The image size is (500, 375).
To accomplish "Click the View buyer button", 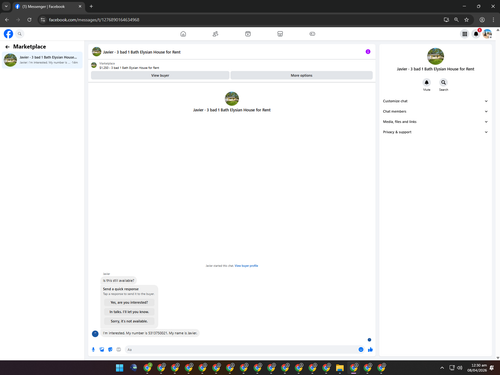I will click(x=160, y=75).
